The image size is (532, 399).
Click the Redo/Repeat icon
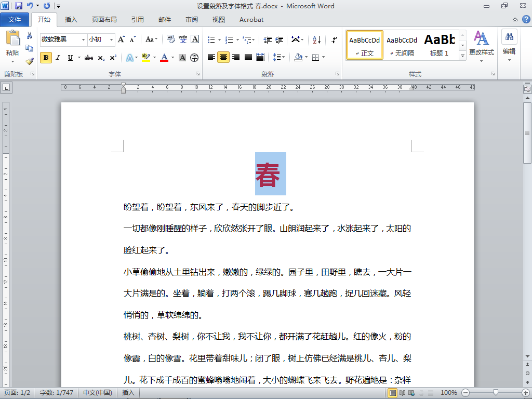point(47,6)
